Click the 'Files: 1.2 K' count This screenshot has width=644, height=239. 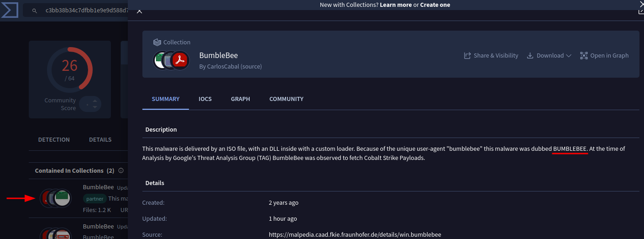tap(97, 210)
